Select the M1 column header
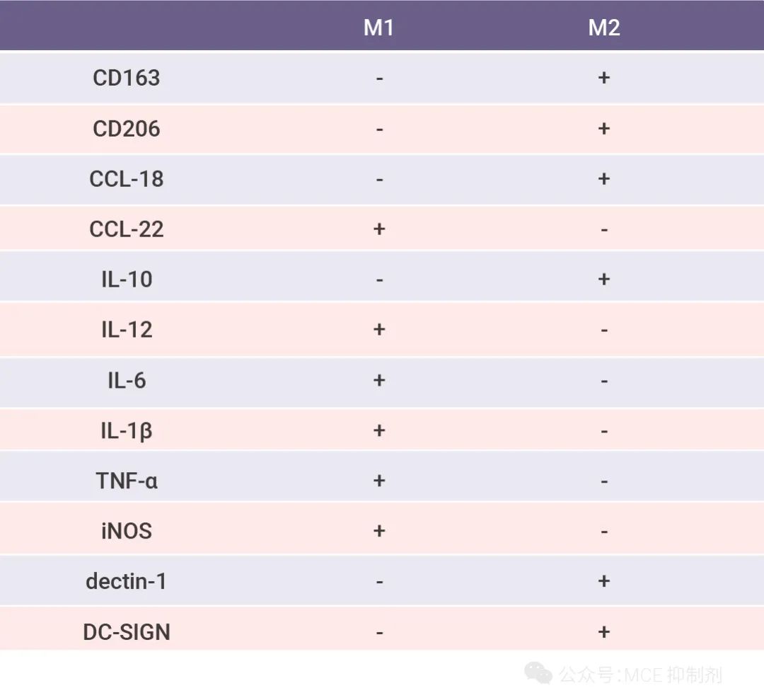The width and height of the screenshot is (764, 700). pyautogui.click(x=378, y=28)
